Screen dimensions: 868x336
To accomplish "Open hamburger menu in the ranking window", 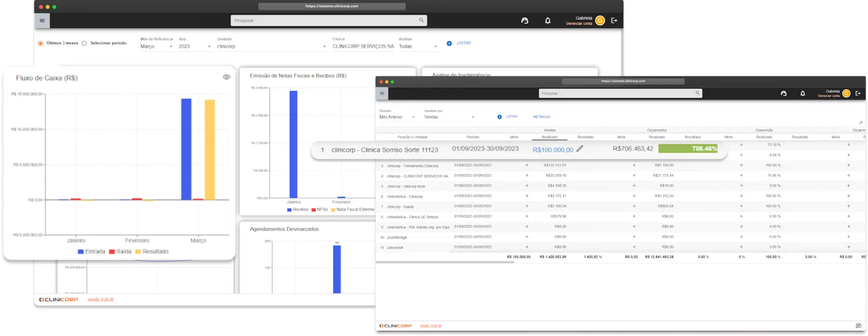I will pyautogui.click(x=382, y=93).
